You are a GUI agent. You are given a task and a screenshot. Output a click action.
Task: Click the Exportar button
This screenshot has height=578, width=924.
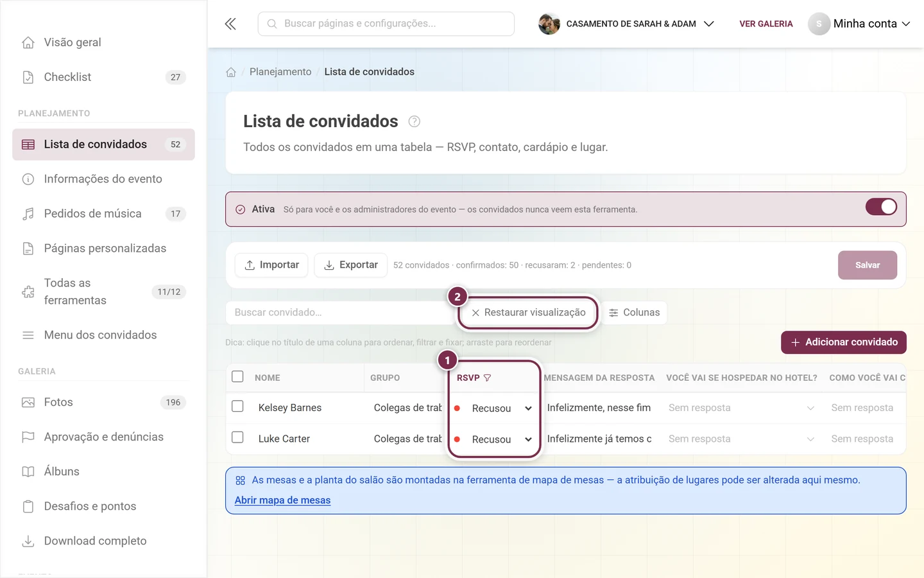point(350,265)
